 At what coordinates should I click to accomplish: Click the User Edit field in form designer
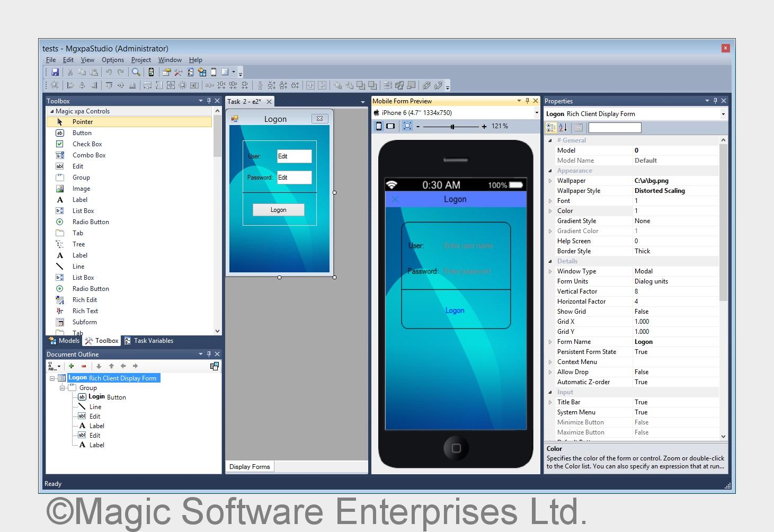tap(295, 156)
